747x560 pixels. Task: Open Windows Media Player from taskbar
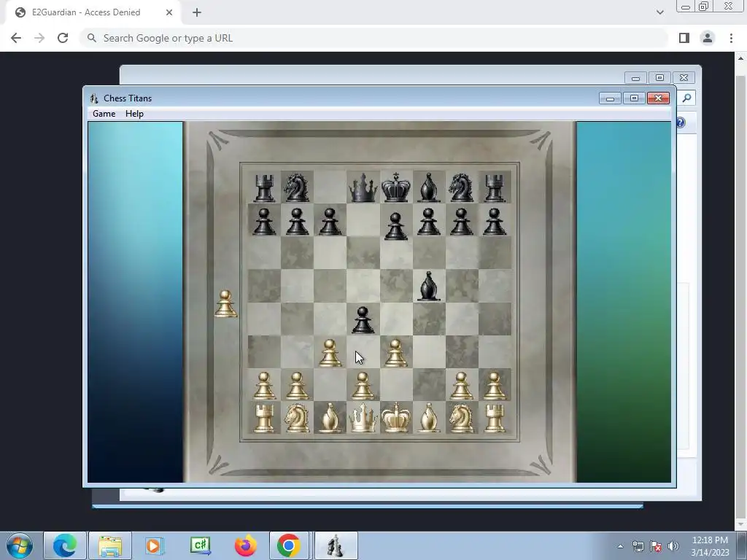[x=155, y=545]
